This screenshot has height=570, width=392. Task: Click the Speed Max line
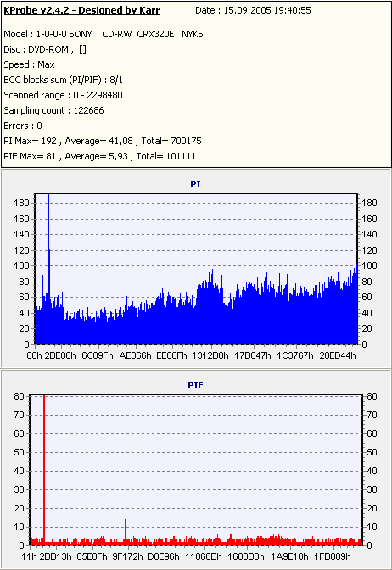click(x=29, y=64)
